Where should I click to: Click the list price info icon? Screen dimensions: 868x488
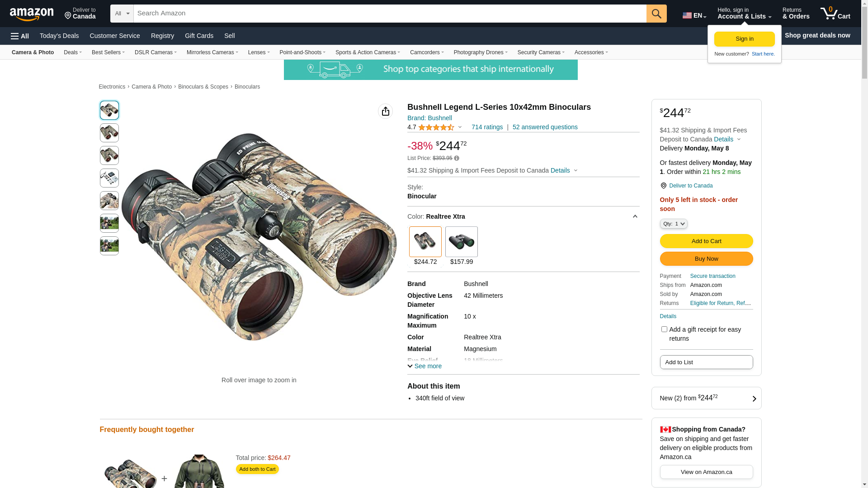[x=457, y=158]
